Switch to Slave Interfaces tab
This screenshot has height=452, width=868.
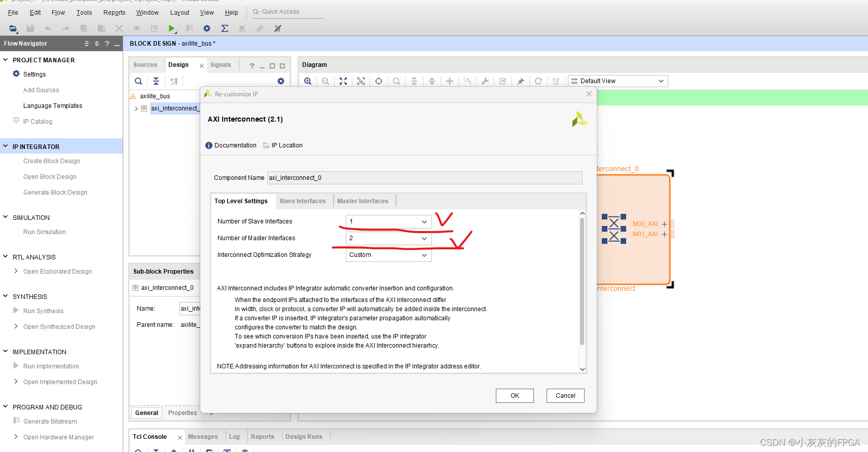[303, 201]
